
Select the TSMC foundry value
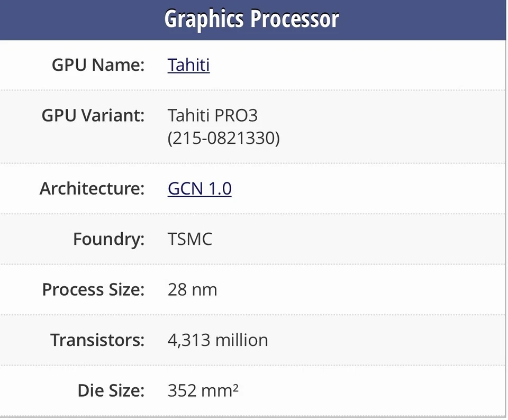pyautogui.click(x=190, y=239)
